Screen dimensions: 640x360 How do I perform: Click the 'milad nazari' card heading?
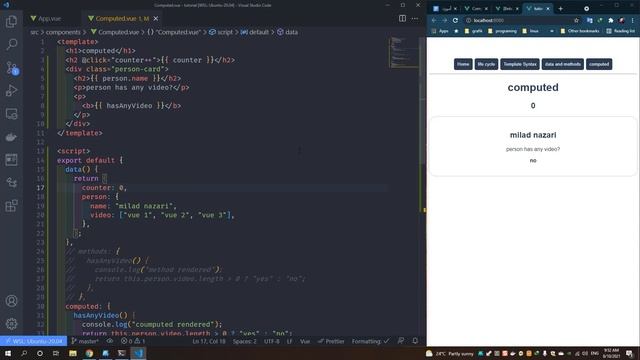click(x=533, y=135)
